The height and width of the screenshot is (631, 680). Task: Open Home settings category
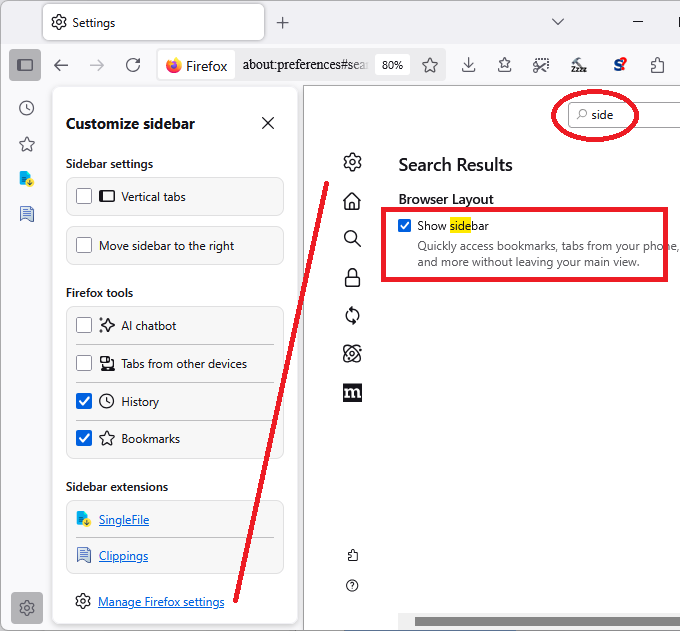352,201
